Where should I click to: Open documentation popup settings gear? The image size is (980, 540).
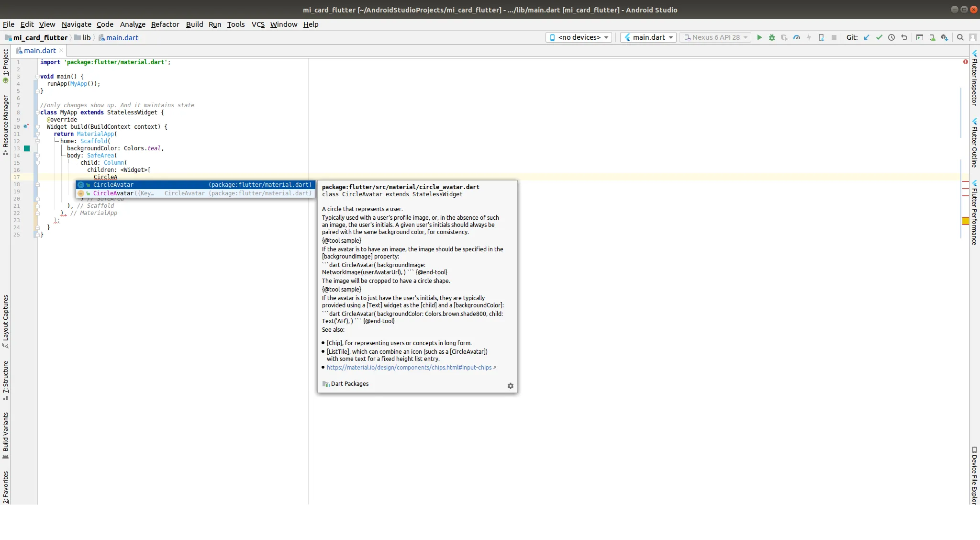pyautogui.click(x=510, y=386)
